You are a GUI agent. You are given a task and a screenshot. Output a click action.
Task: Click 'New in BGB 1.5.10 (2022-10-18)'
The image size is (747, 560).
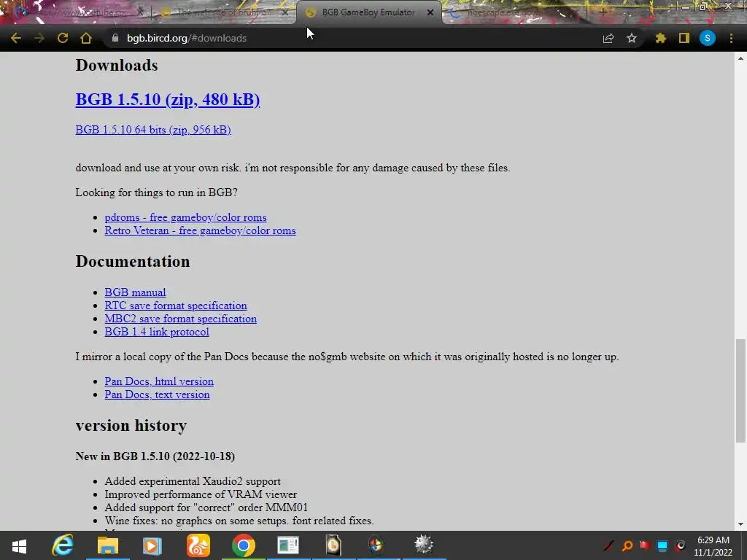coord(155,456)
